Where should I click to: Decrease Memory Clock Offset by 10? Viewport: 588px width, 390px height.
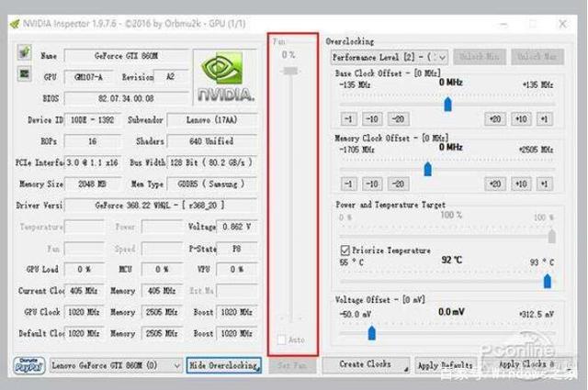click(x=372, y=184)
